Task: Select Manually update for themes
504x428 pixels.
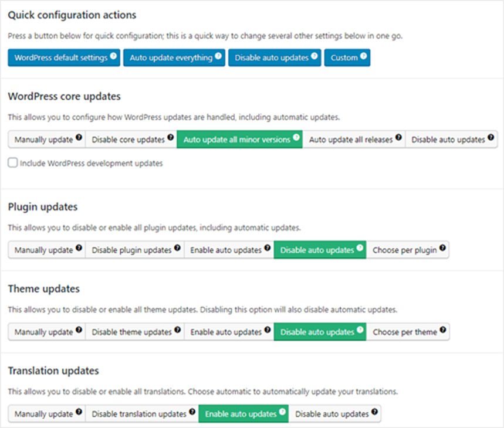Action: (46, 332)
